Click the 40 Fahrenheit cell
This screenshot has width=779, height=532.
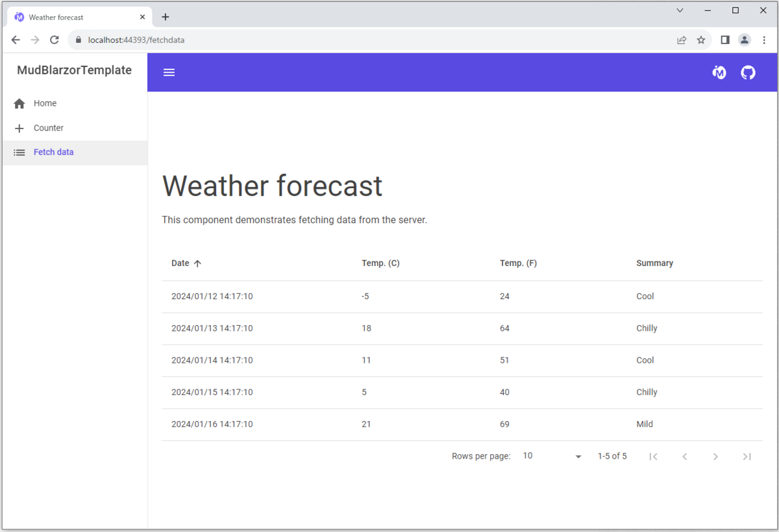pyautogui.click(x=504, y=393)
